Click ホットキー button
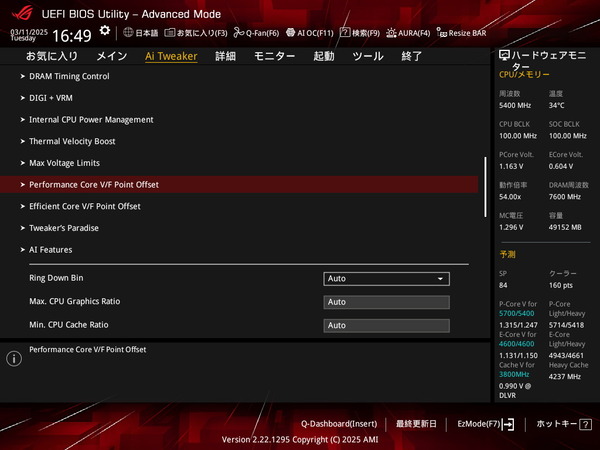The image size is (600, 450). [x=557, y=424]
